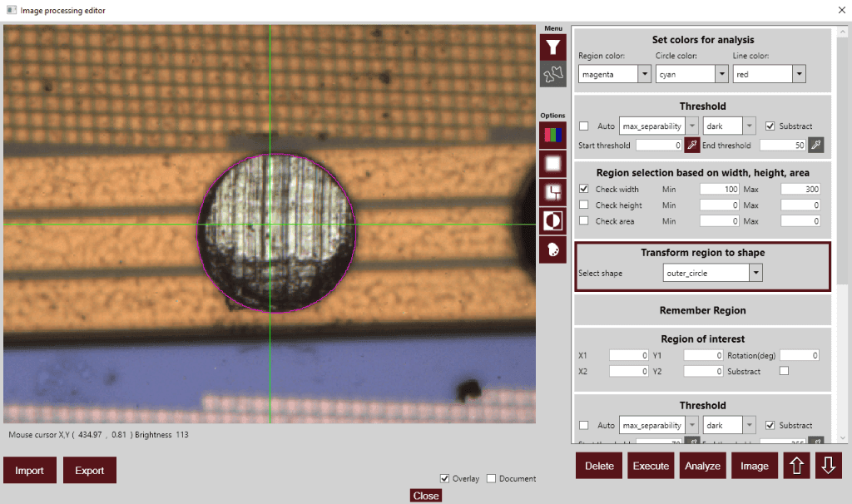852x504 pixels.
Task: Enable the Check height checkbox
Action: (584, 205)
